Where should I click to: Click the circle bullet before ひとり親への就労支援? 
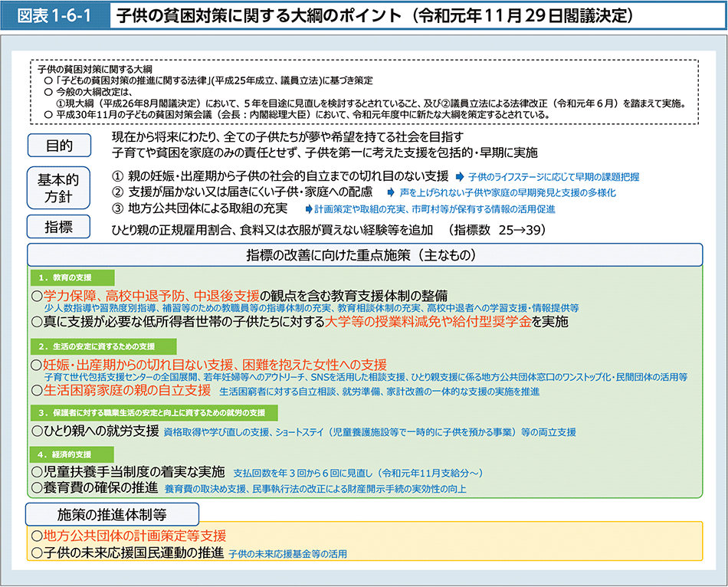(36, 431)
